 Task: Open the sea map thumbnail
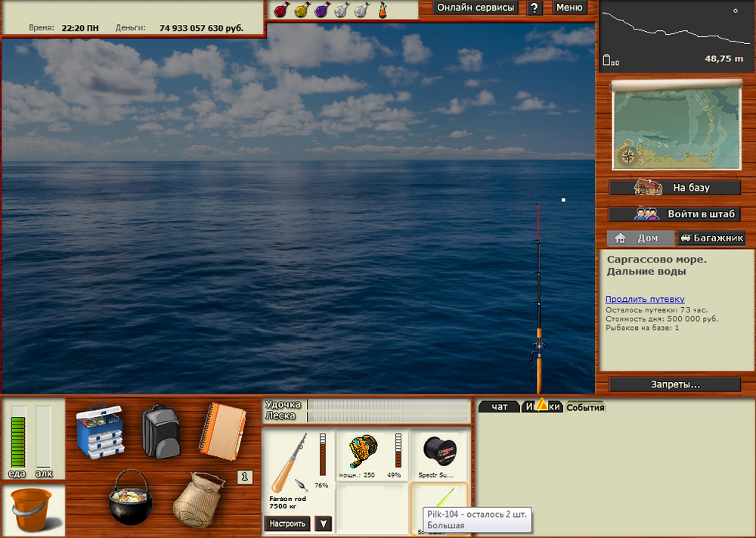pyautogui.click(x=675, y=126)
